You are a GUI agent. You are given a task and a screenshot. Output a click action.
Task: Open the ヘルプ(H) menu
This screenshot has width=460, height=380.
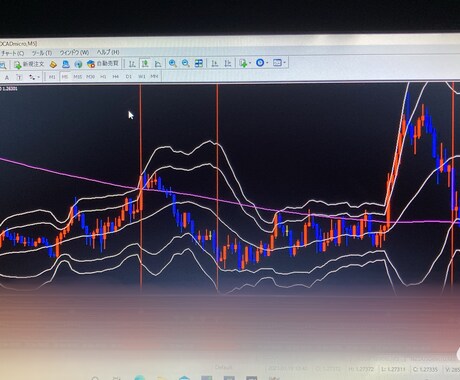[x=108, y=52]
